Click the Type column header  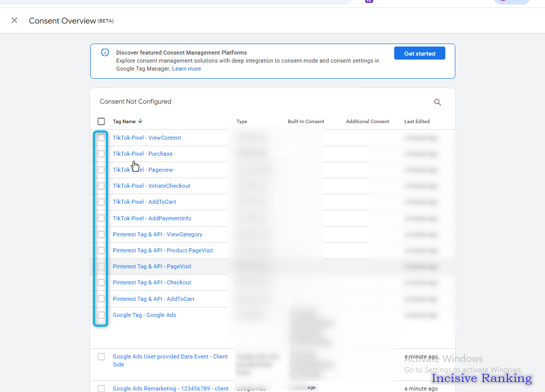coord(241,121)
